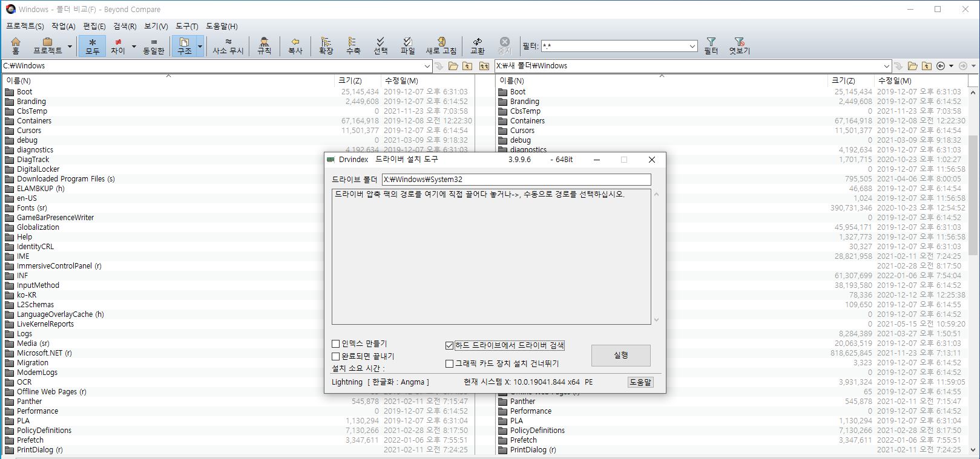Click the 도움말 button in Drvindex dialog
The image size is (980, 459).
coord(640,382)
